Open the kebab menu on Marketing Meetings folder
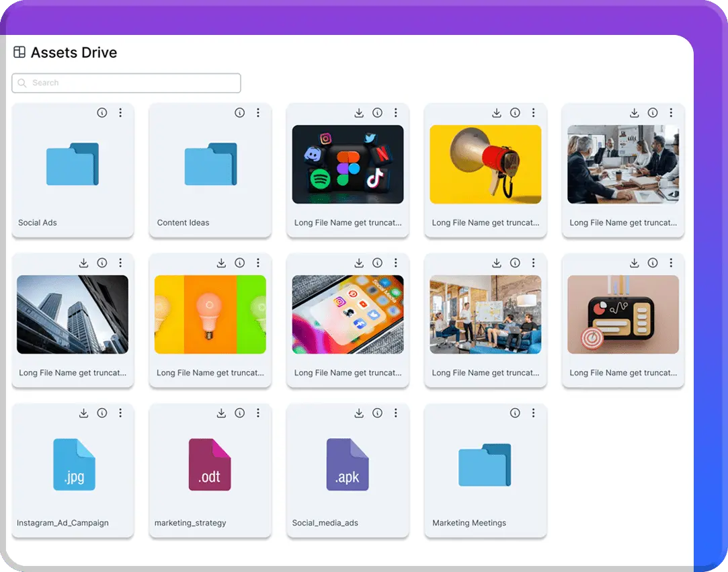 coord(533,413)
